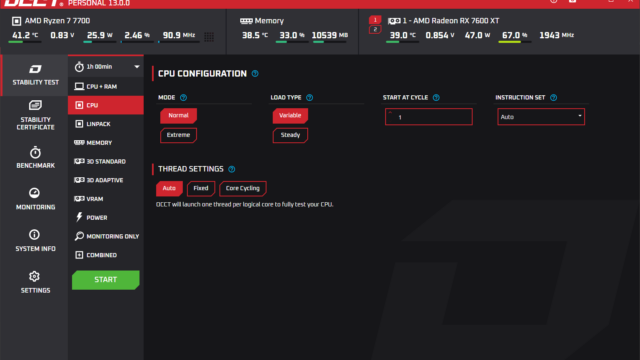Select the CPU test entry
Image resolution: width=640 pixels, height=360 pixels.
(106, 105)
